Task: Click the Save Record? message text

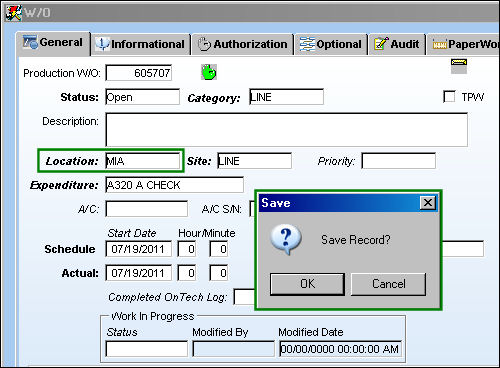Action: click(355, 240)
